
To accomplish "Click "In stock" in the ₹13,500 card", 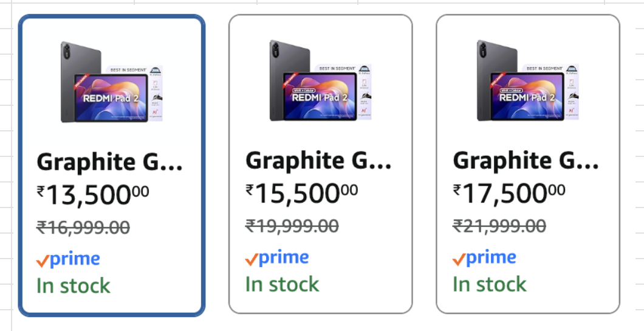I will pyautogui.click(x=74, y=286).
